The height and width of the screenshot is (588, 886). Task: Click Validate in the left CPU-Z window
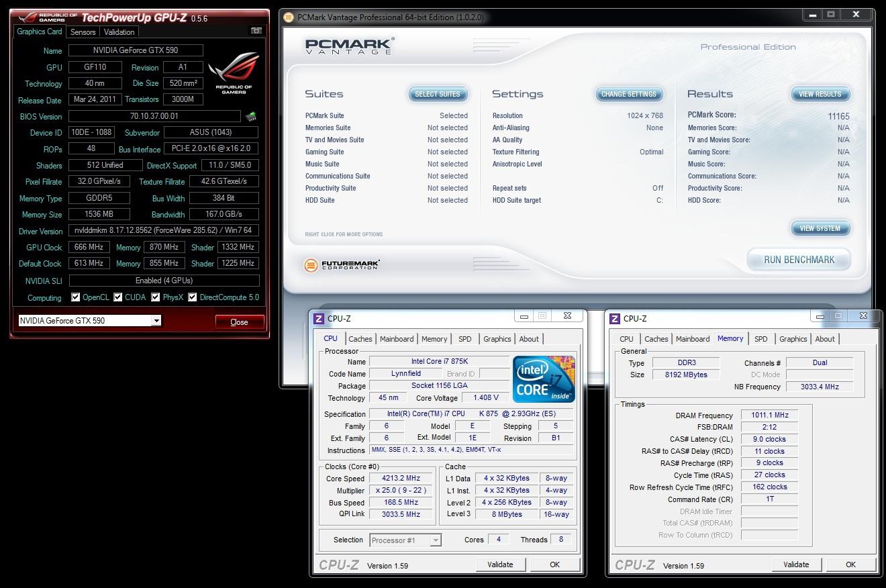pos(500,565)
